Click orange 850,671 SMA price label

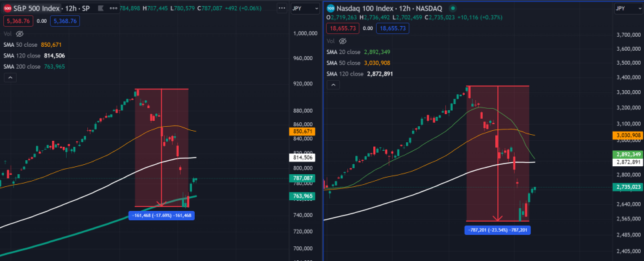302,132
